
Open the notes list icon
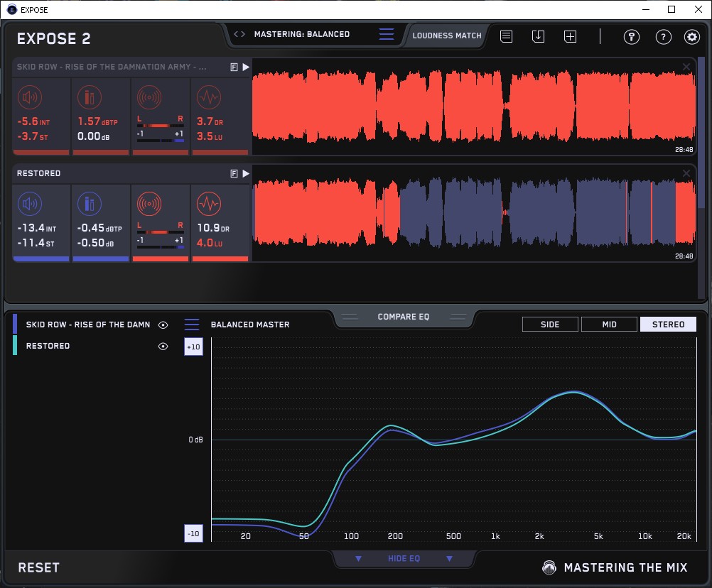[x=506, y=36]
